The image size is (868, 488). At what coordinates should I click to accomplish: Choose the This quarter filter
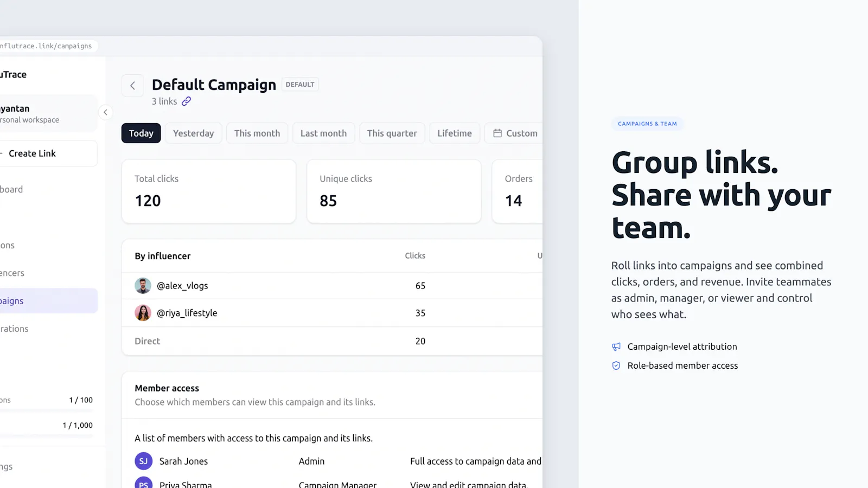point(392,133)
